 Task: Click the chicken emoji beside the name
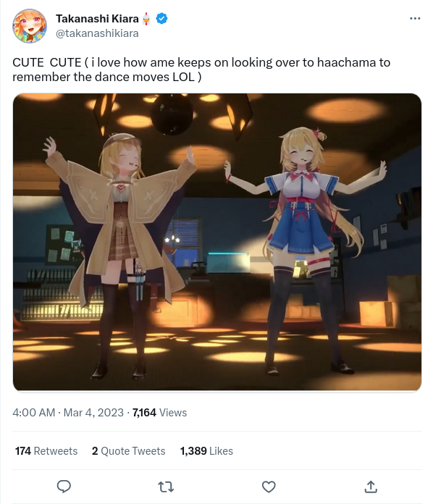(x=146, y=19)
